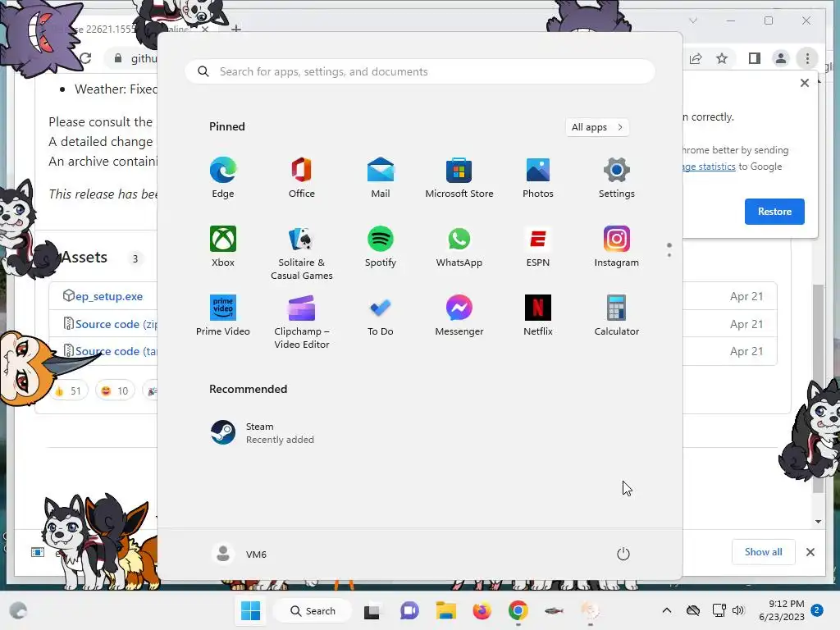Open the volume control in system tray
This screenshot has height=630, width=840.
click(x=738, y=610)
